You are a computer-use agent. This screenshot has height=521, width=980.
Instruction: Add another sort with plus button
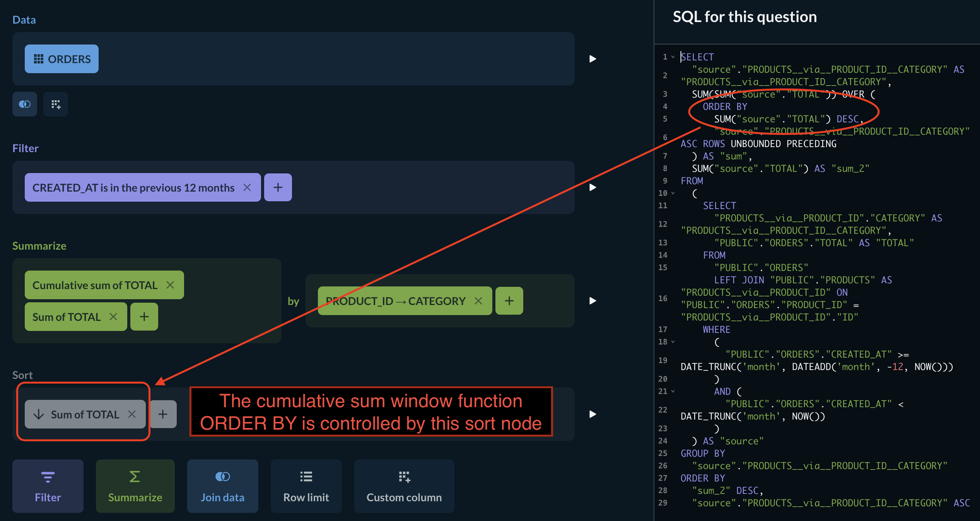(163, 415)
